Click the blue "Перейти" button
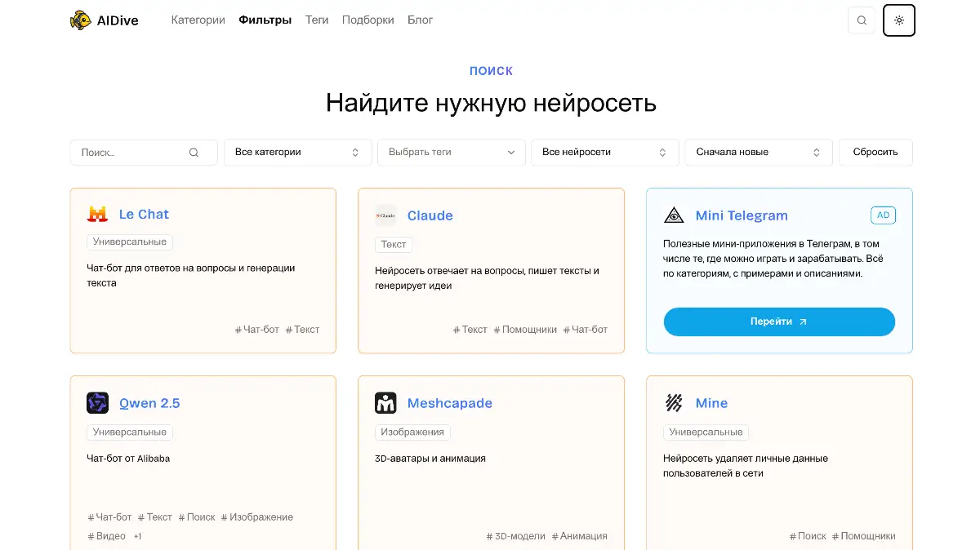 pos(778,322)
